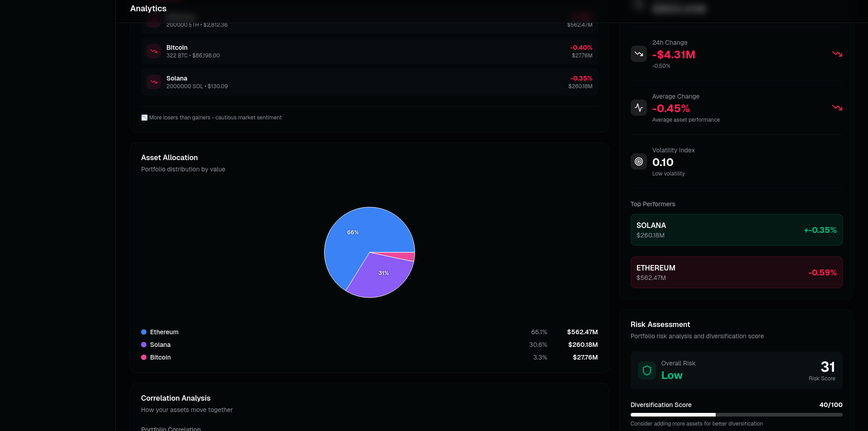Click the Ethereum legend entry

tap(164, 332)
